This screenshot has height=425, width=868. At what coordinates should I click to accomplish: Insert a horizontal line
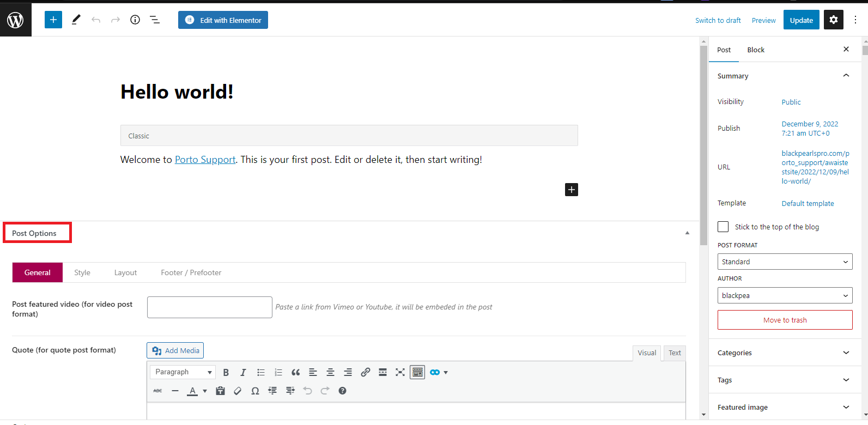[175, 391]
